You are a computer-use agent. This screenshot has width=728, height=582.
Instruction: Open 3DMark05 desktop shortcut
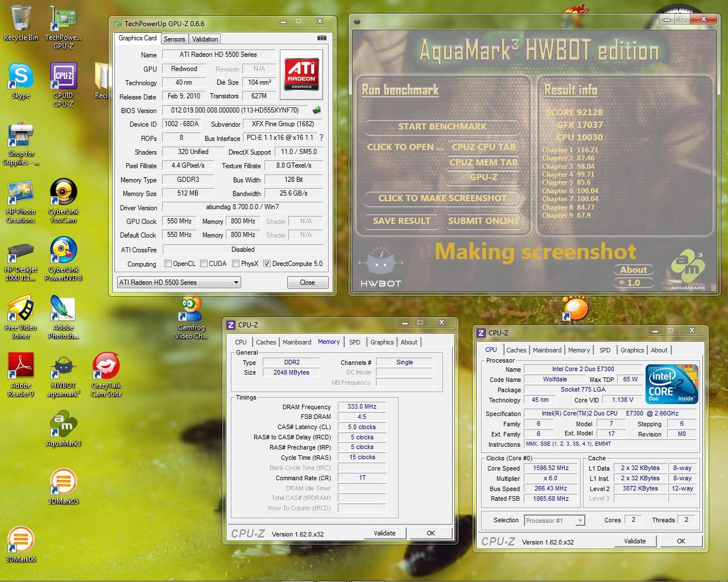pos(63,488)
